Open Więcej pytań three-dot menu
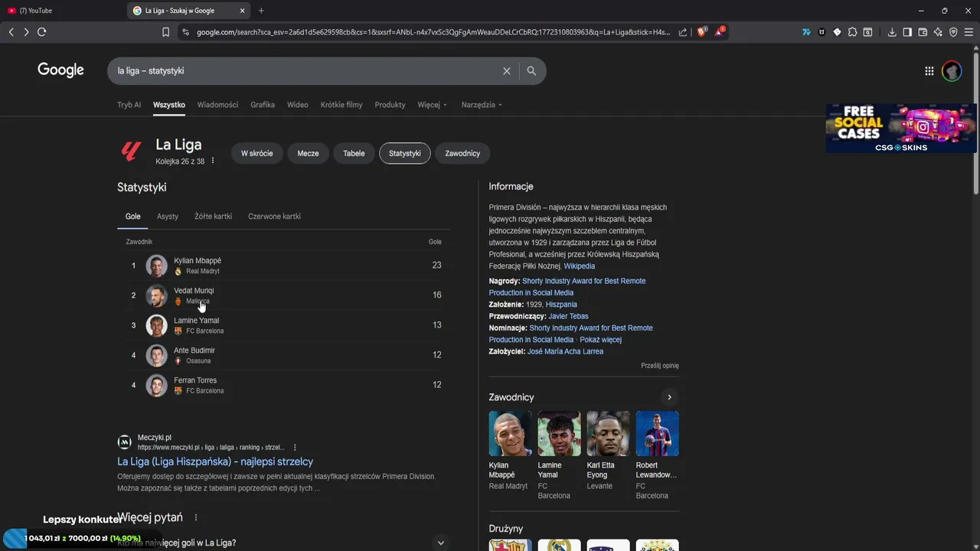This screenshot has height=551, width=980. tap(196, 517)
